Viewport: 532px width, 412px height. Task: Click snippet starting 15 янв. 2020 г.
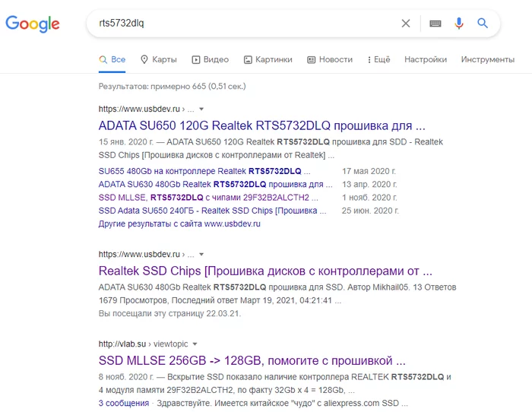271,148
